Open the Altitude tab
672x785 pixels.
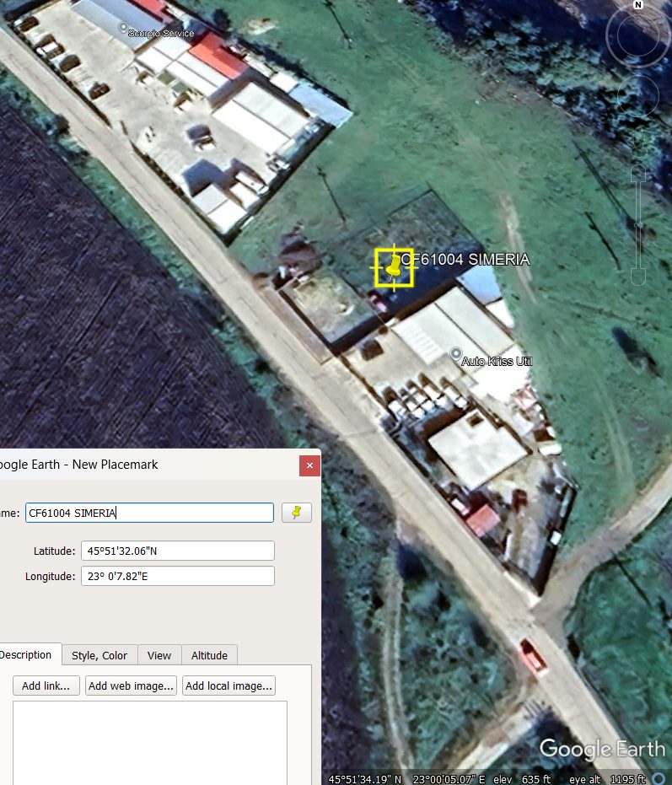tap(209, 655)
